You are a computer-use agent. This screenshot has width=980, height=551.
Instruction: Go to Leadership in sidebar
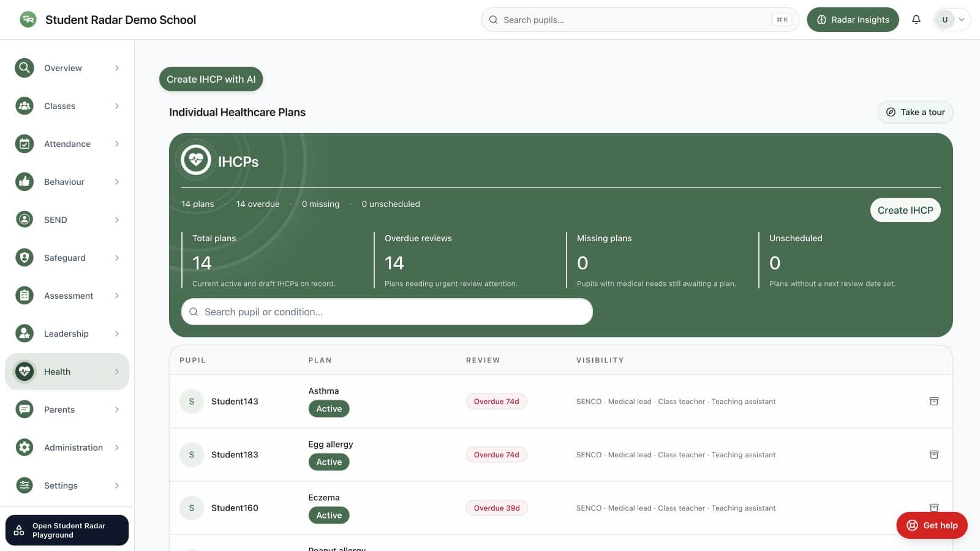pyautogui.click(x=67, y=334)
